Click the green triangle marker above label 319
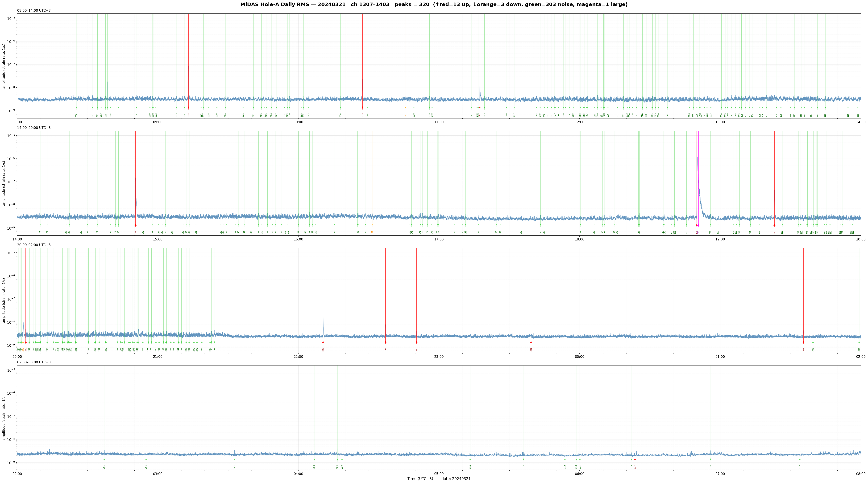 point(800,459)
